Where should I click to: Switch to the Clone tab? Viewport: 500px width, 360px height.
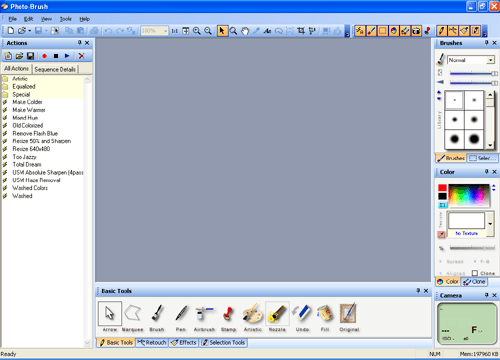click(474, 282)
